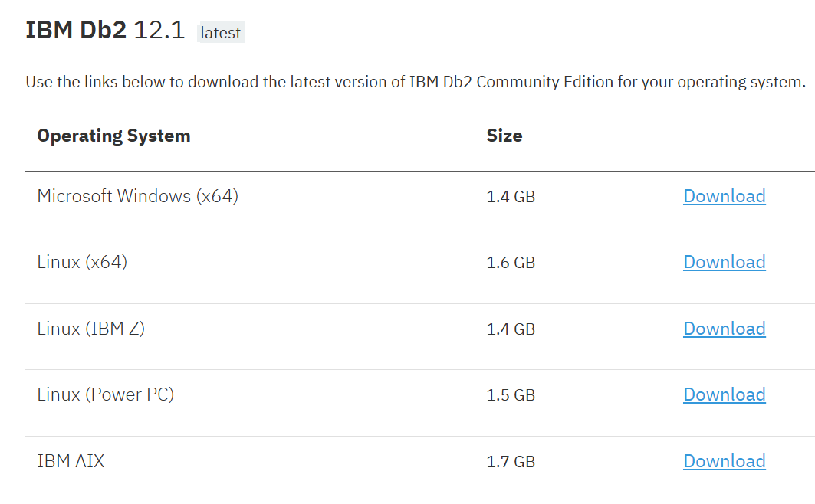The height and width of the screenshot is (504, 815).
Task: Click the Operating System column header
Action: (x=113, y=136)
